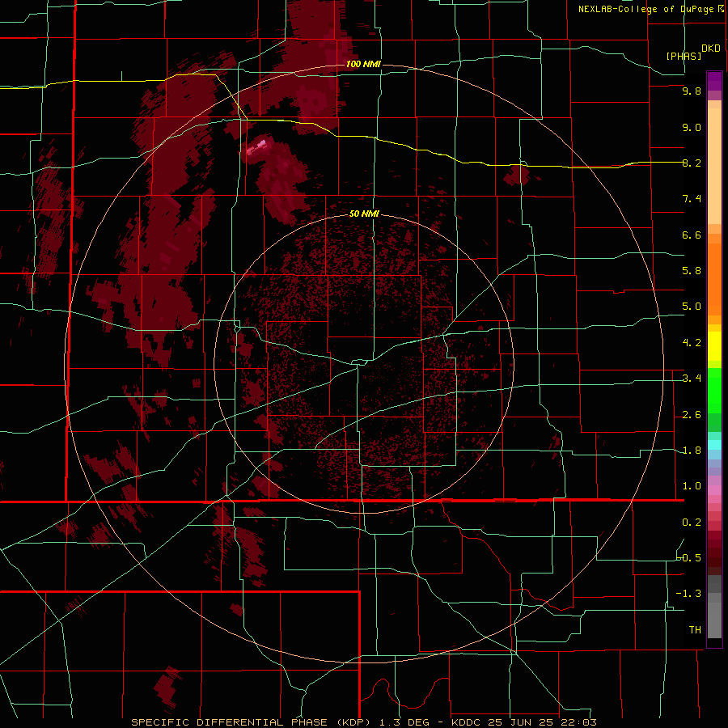
Task: Click the 5.0 scale value
Action: [x=692, y=307]
